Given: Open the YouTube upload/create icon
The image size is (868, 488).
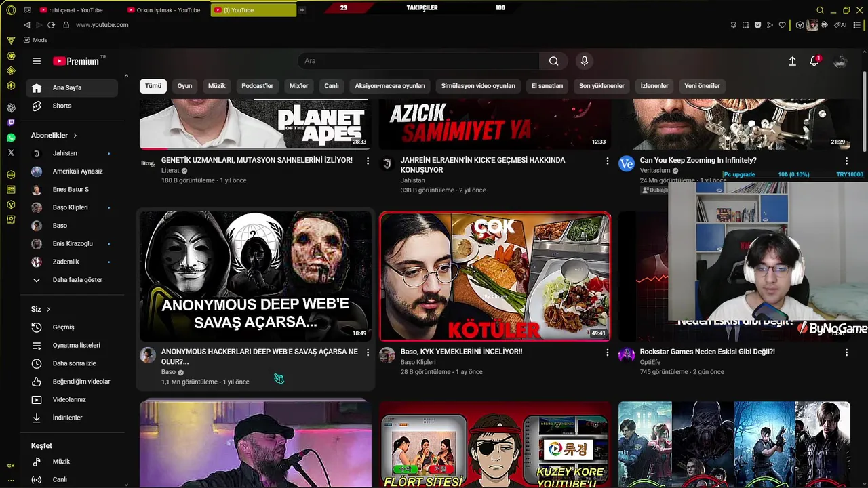Looking at the screenshot, I should click(792, 61).
